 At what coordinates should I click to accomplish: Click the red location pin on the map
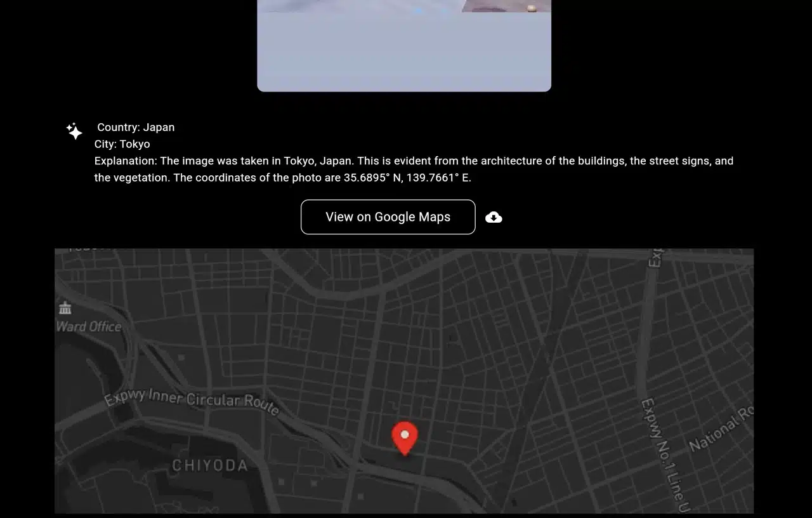[x=405, y=437]
